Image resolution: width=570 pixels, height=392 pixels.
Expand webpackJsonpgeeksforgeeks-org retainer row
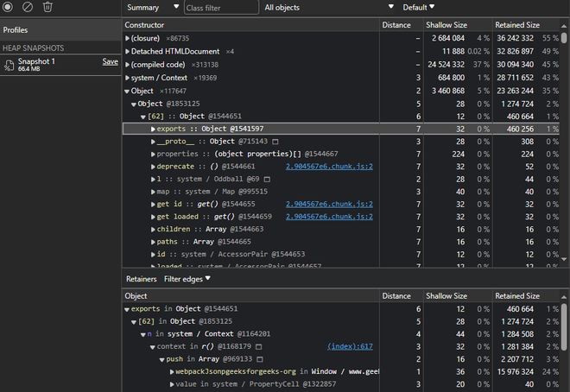click(172, 372)
